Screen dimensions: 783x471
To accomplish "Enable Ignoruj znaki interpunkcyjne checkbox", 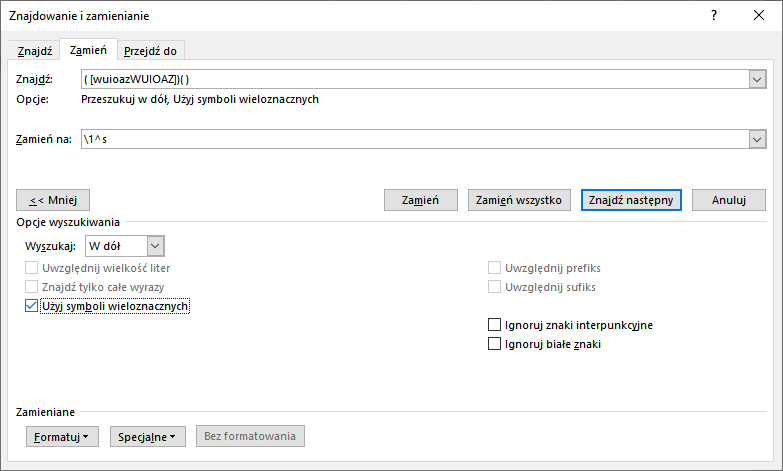I will coord(494,325).
